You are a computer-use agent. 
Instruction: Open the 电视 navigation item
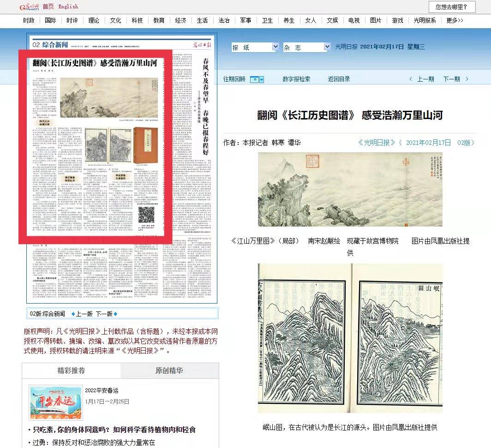[x=354, y=20]
